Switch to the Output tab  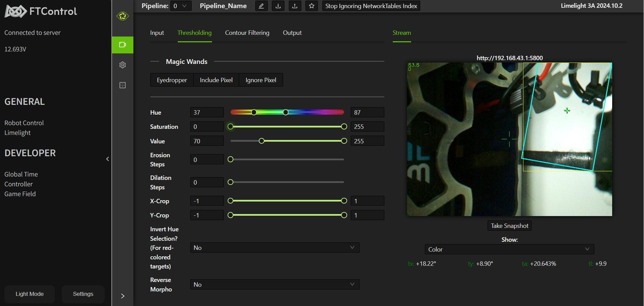tap(292, 33)
